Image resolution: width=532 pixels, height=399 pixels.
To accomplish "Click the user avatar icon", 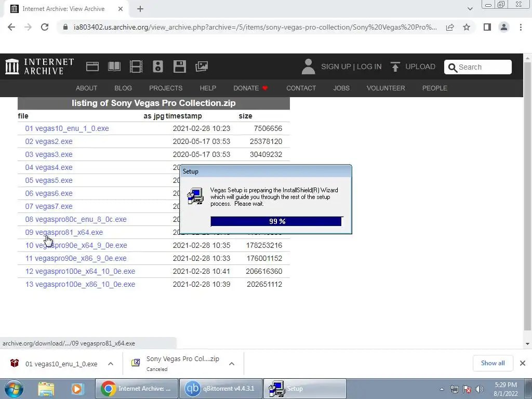I will coord(308,66).
